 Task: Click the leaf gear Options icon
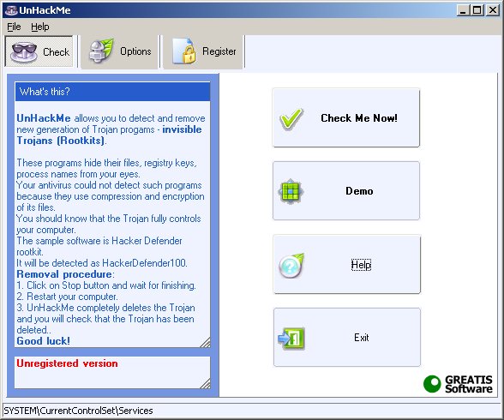(x=101, y=51)
